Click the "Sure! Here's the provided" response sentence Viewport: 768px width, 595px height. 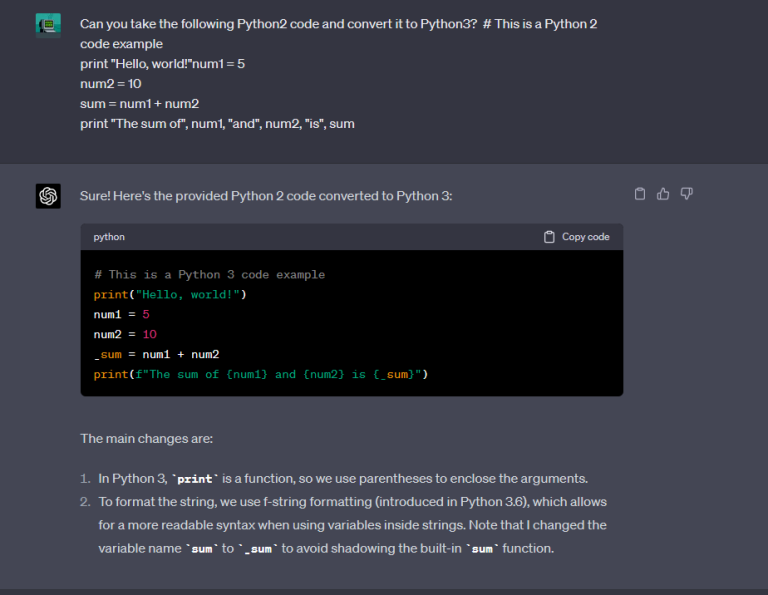click(266, 196)
